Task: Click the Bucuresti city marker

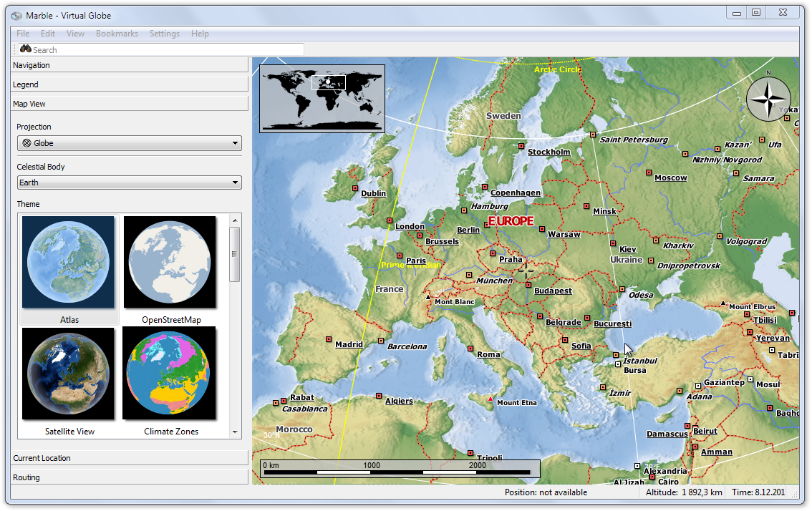Action: 587,318
